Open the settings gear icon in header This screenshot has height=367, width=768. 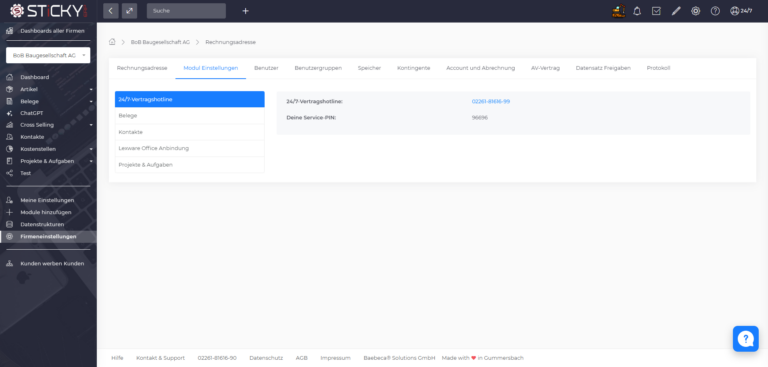(x=696, y=11)
